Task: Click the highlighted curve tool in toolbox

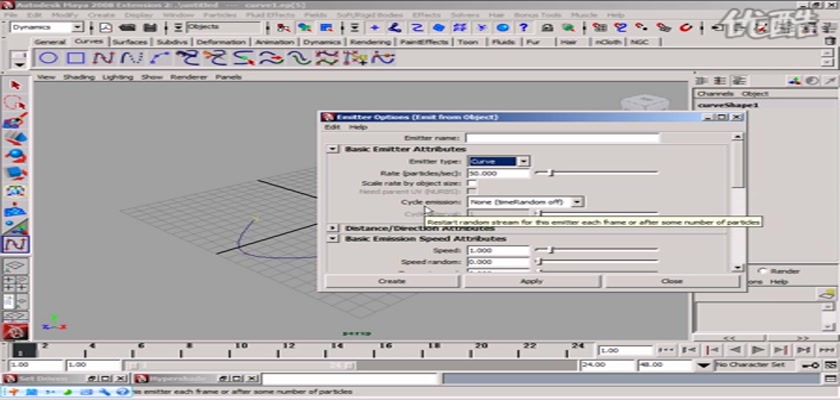Action: click(x=16, y=245)
